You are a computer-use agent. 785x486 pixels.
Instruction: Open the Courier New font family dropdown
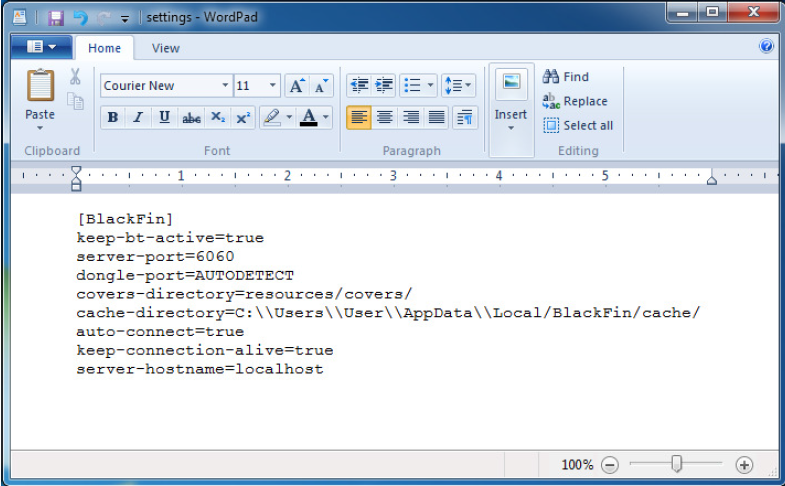coord(225,86)
